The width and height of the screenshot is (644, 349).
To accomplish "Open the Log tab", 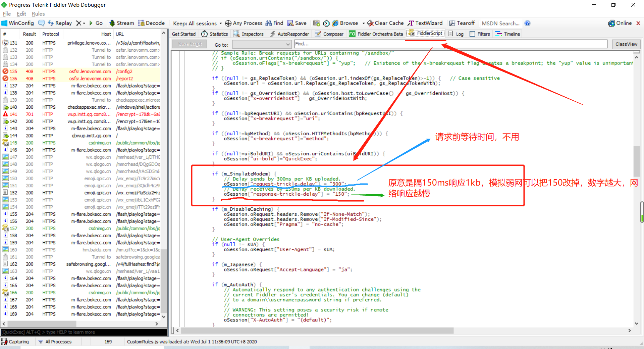I will point(456,34).
